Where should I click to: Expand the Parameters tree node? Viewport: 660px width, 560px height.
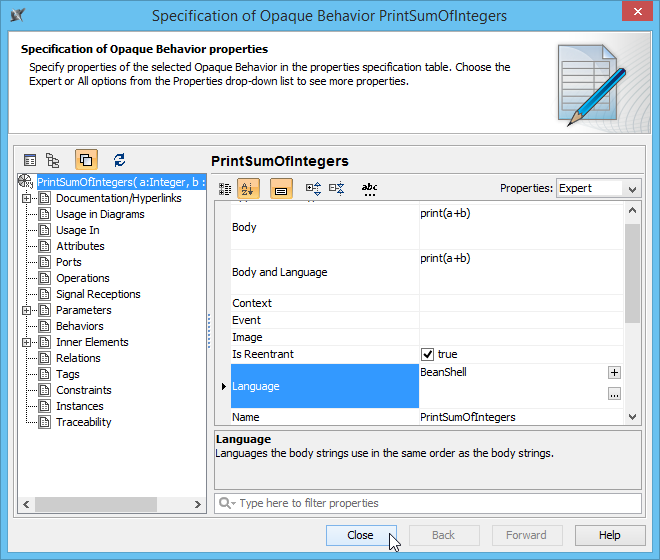coord(28,310)
